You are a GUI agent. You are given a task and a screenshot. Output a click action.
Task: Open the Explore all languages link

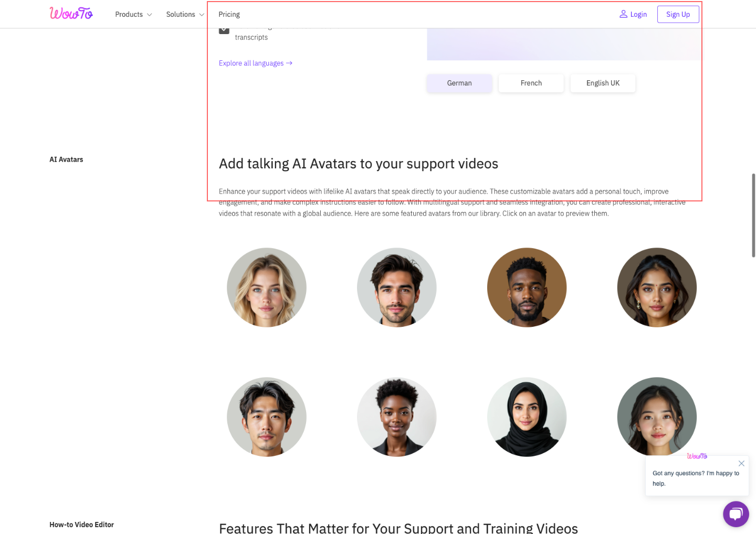[x=251, y=63]
